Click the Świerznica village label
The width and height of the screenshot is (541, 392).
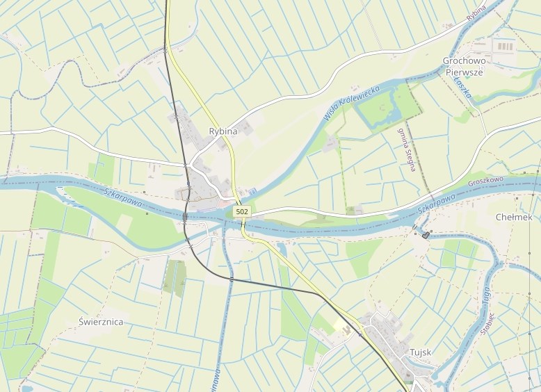tap(101, 322)
